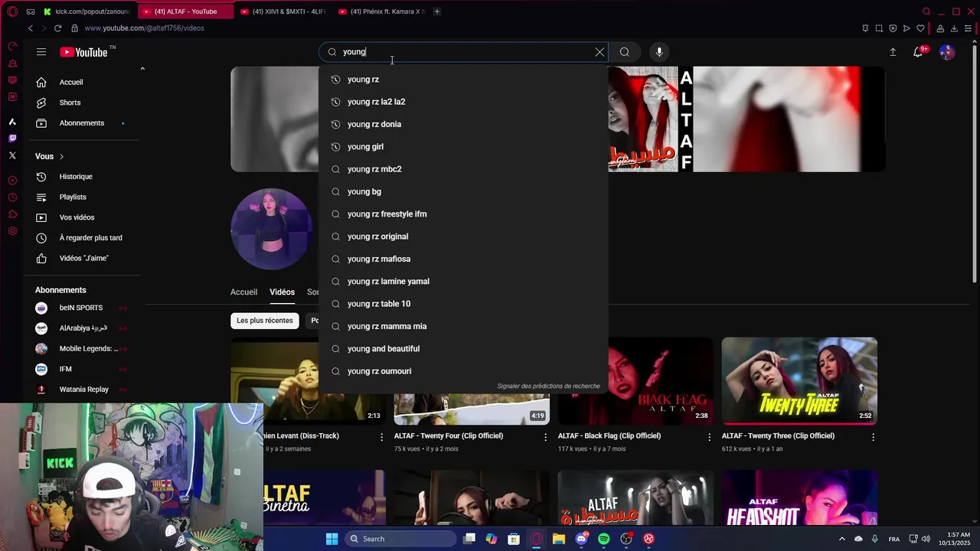The height and width of the screenshot is (551, 980).
Task: Open Discord from the taskbar
Action: [581, 539]
